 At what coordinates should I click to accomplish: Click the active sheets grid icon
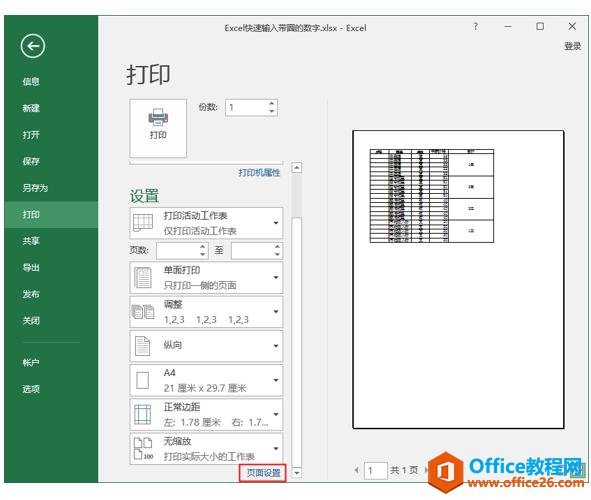click(x=143, y=223)
